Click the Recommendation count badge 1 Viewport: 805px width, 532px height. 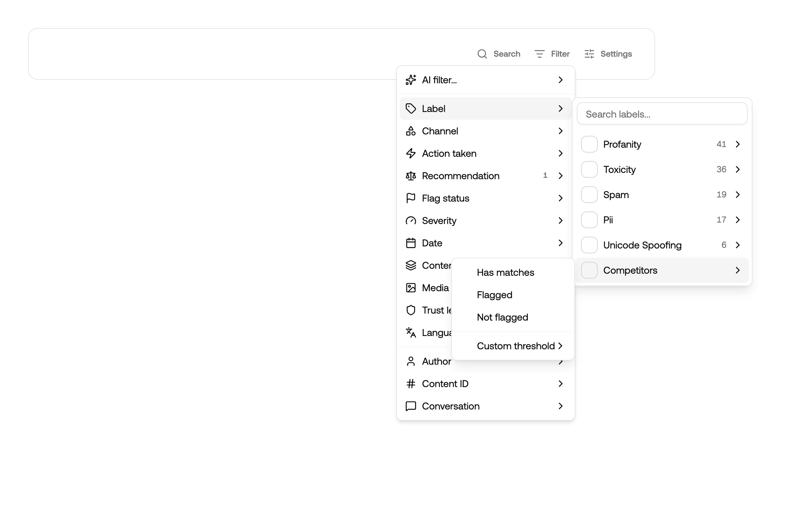[545, 176]
